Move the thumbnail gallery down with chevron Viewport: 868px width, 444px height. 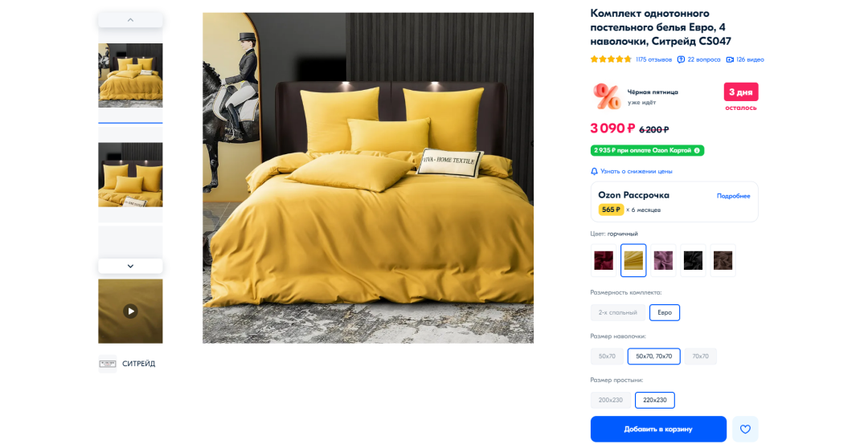(131, 266)
